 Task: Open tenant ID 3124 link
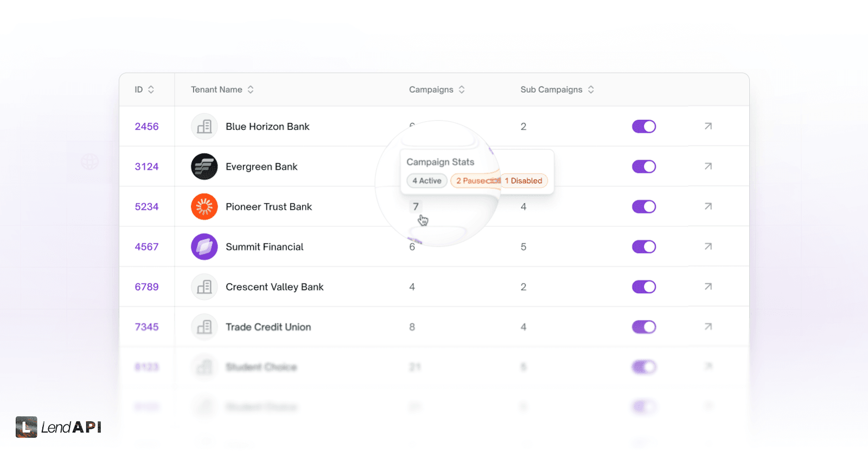pos(146,166)
